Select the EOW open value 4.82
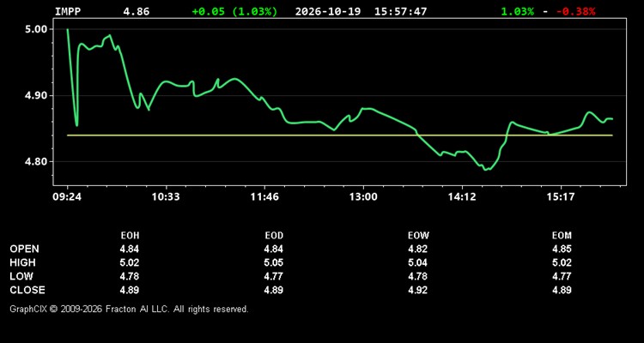The image size is (644, 343). 417,249
